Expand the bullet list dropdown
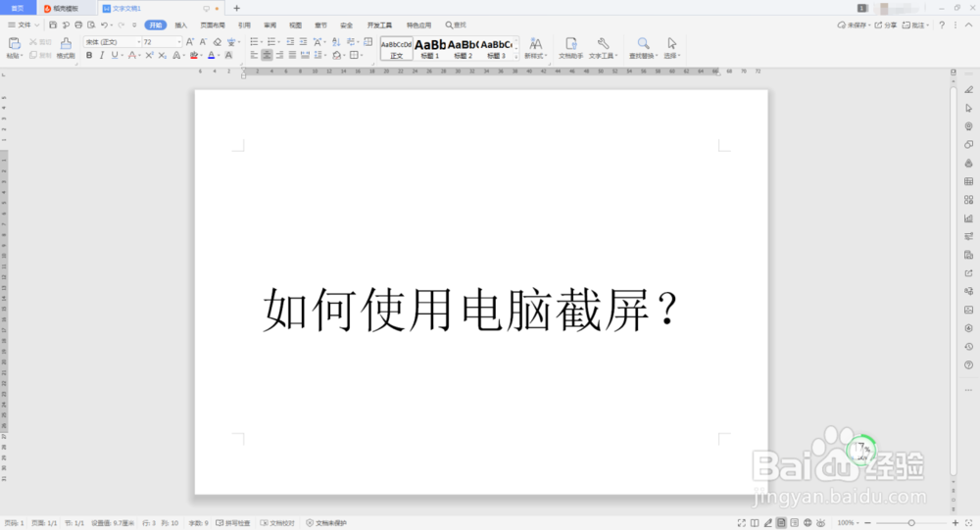Screen dimensions: 980x530 click(x=262, y=42)
